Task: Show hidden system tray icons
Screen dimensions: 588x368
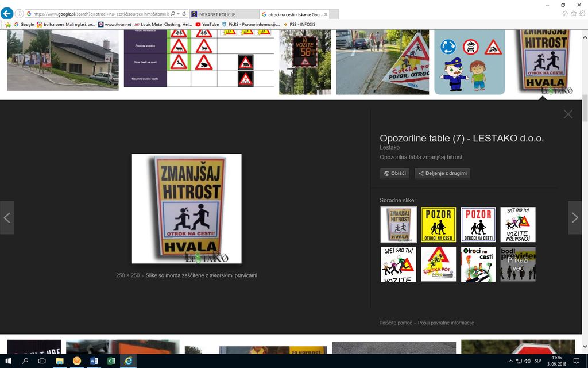Action: point(510,361)
